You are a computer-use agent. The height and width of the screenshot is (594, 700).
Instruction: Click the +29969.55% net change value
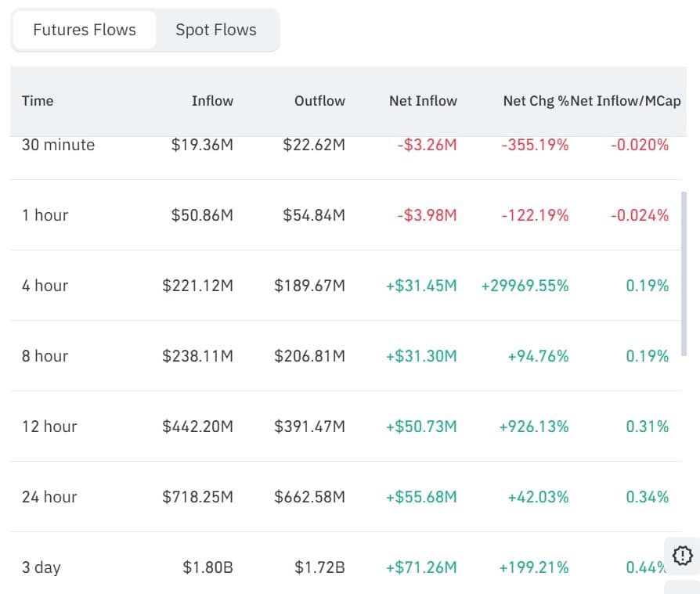[525, 286]
